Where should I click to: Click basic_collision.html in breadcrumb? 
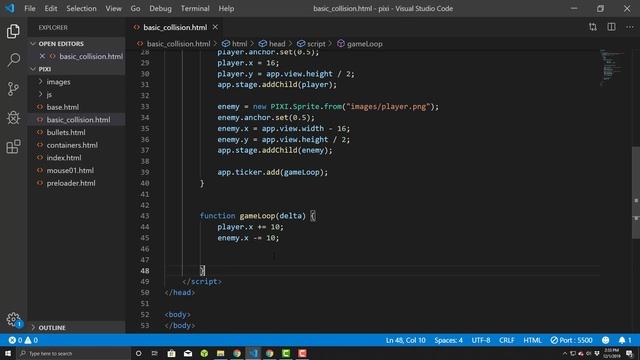pyautogui.click(x=178, y=44)
